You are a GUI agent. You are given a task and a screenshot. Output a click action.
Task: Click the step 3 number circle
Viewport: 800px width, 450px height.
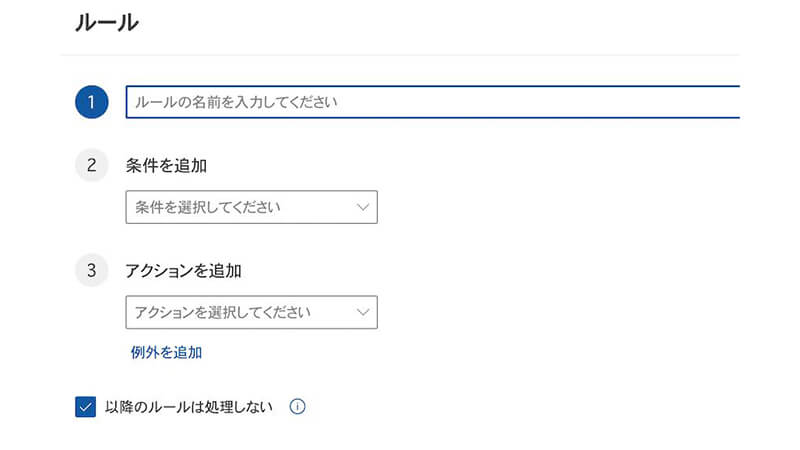coord(91,270)
